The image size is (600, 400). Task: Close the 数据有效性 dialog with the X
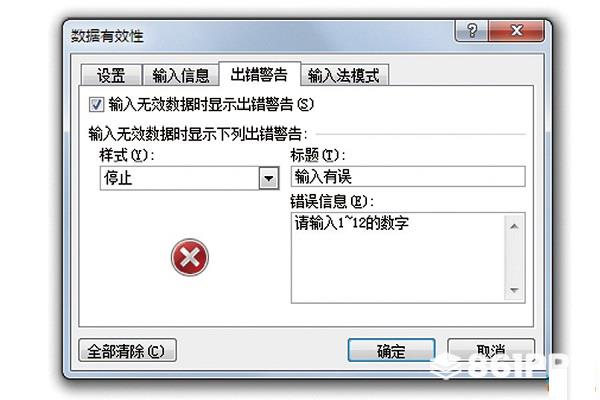point(516,30)
